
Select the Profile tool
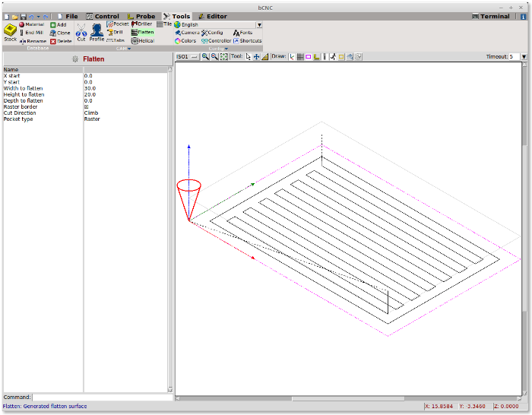click(x=97, y=33)
